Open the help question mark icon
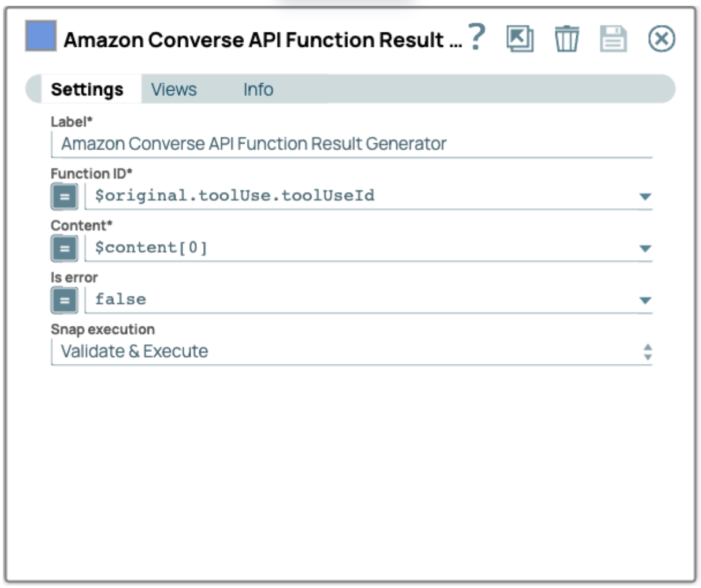 pyautogui.click(x=476, y=38)
